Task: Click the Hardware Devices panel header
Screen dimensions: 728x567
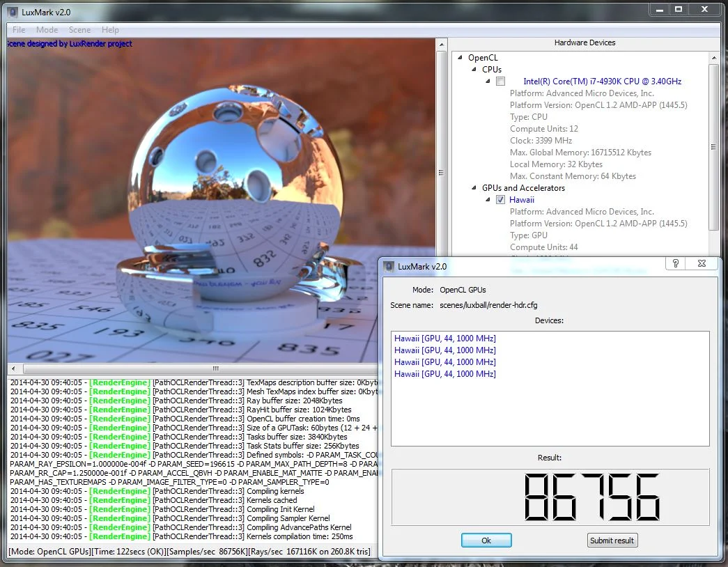Action: click(x=584, y=42)
